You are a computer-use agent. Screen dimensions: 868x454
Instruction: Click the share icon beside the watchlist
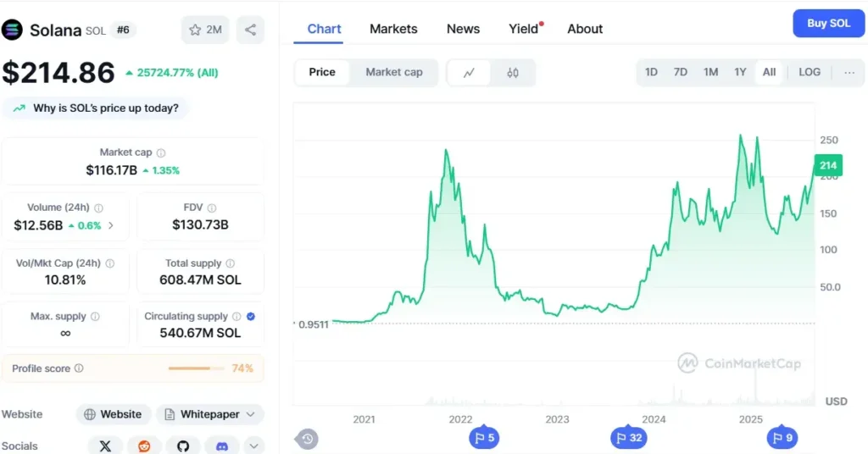(250, 30)
